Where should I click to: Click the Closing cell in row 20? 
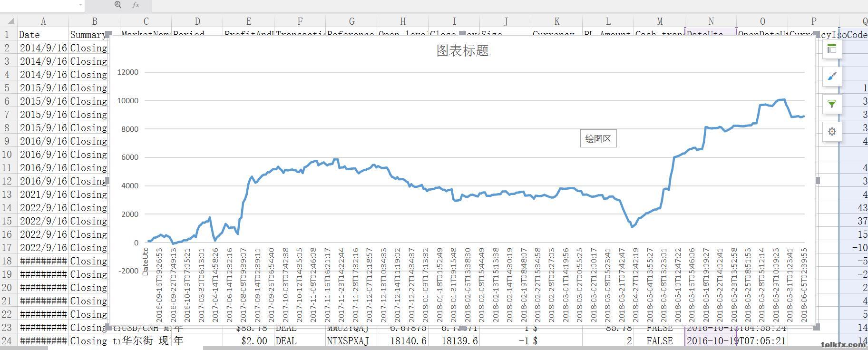[x=88, y=287]
